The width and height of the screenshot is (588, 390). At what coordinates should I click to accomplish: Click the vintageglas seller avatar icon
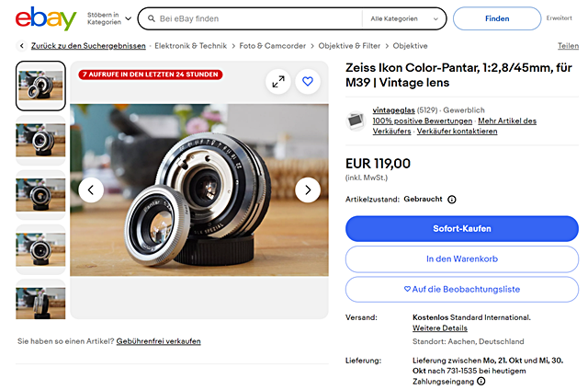pos(356,120)
